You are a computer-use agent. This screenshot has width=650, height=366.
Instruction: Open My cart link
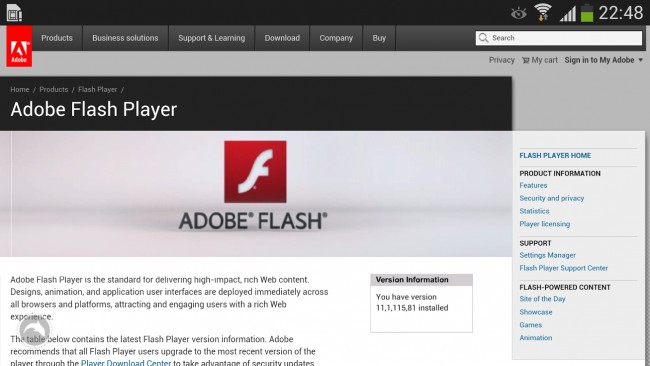tap(540, 60)
